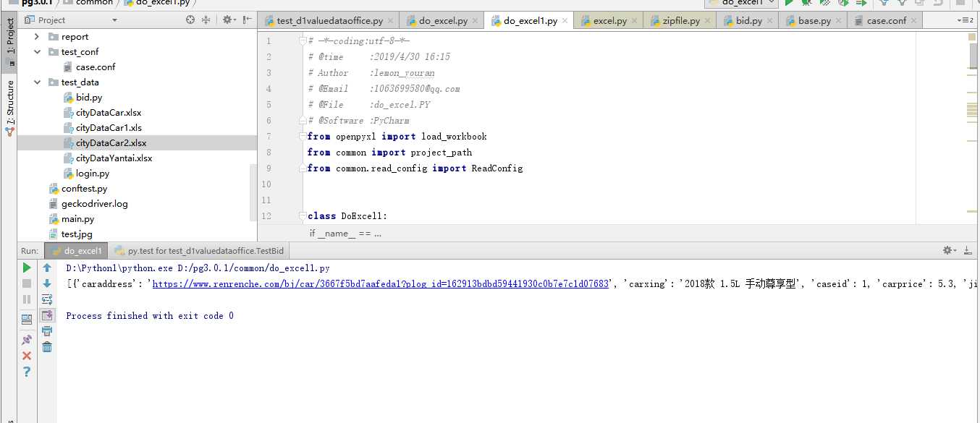The height and width of the screenshot is (423, 980).
Task: Click the top toolbar Debug bug icon
Action: [806, 3]
